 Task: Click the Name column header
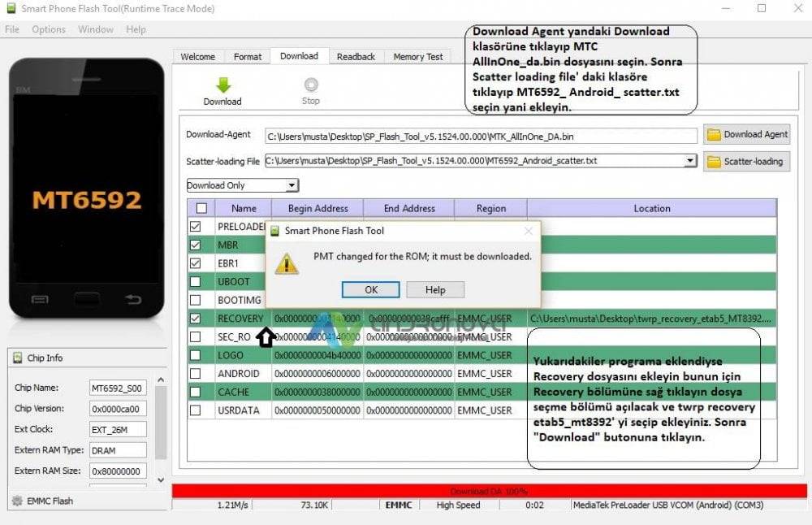244,208
